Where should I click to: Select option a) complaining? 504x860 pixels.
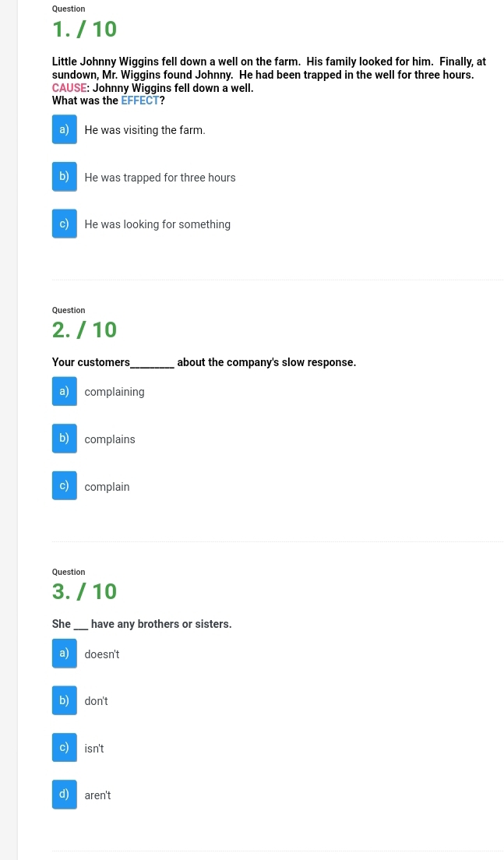(64, 391)
